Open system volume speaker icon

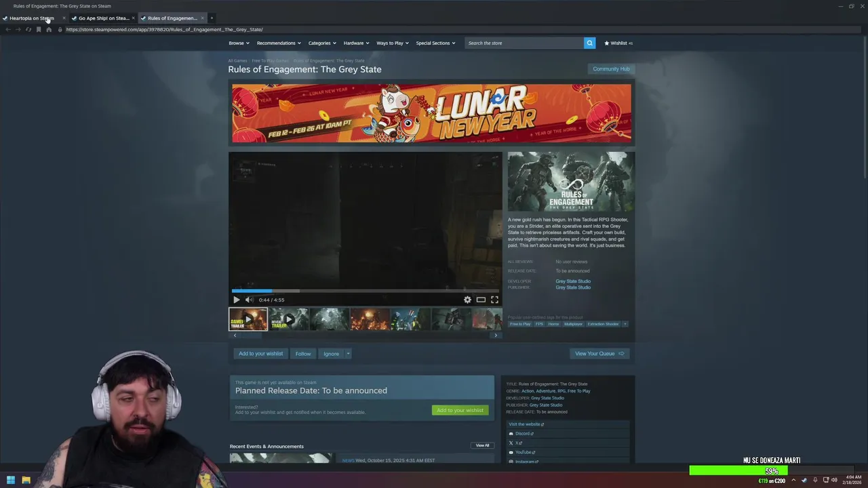pyautogui.click(x=835, y=480)
